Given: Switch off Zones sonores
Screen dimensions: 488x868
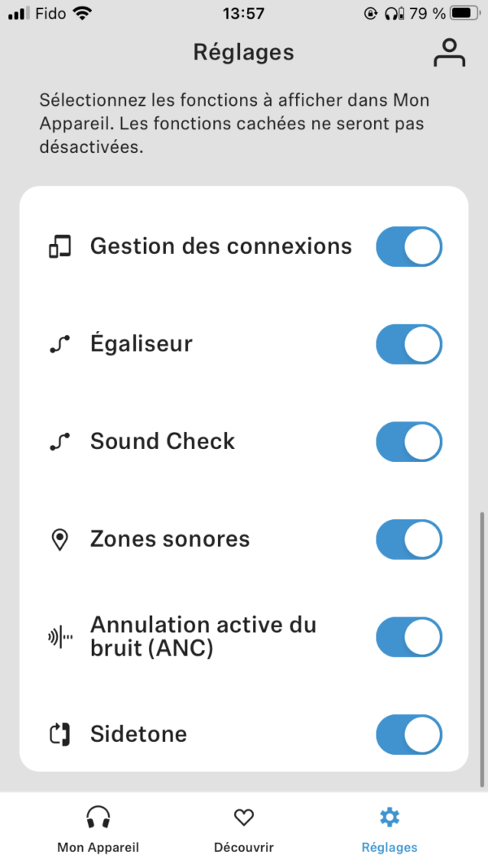Looking at the screenshot, I should 408,539.
